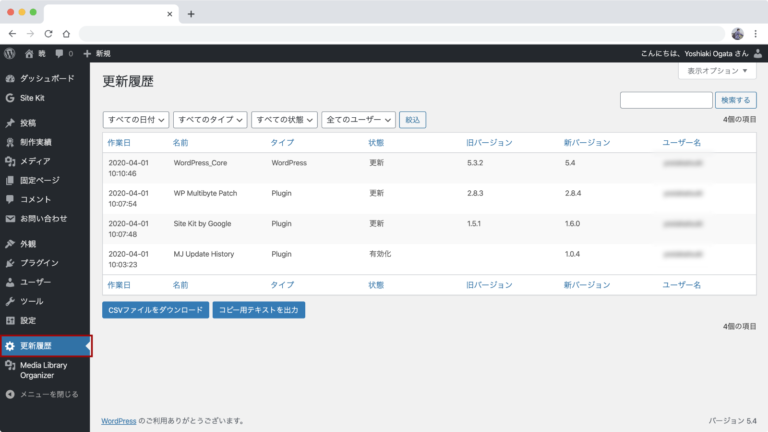
Task: Sort the table by 作業日 column header
Action: pos(120,143)
